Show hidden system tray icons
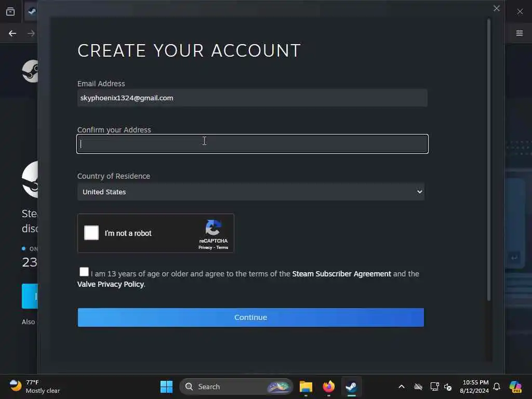Screen dimensions: 532x399 point(402,387)
